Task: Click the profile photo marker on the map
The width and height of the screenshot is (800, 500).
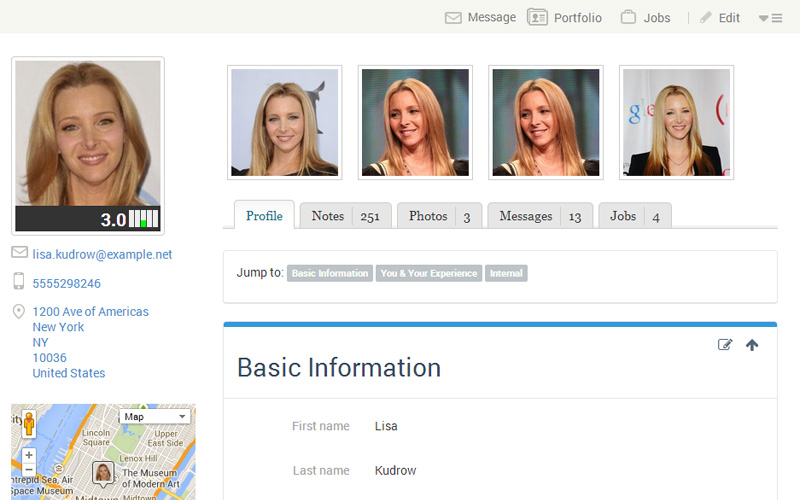Action: tap(103, 474)
